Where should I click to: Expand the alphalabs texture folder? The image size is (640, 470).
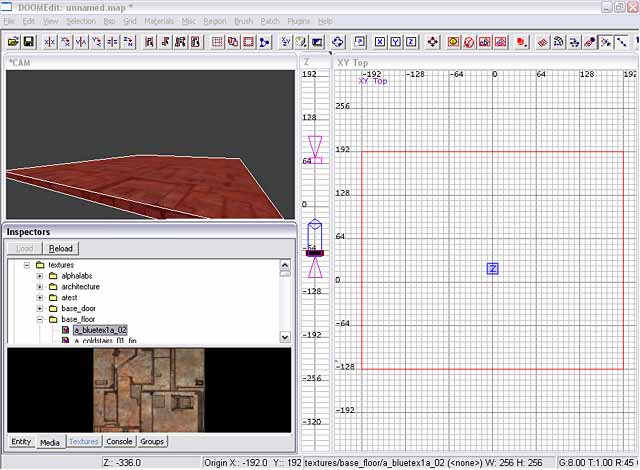pos(40,275)
